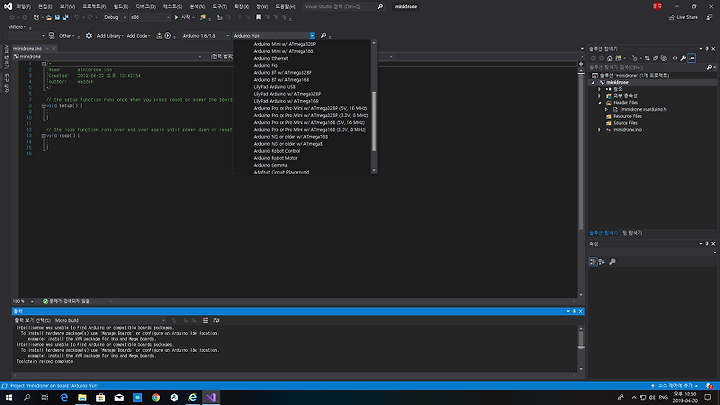Viewport: 720px width, 405px height.
Task: Select Arduino BT w/ ATmega168 board
Action: tap(281, 80)
